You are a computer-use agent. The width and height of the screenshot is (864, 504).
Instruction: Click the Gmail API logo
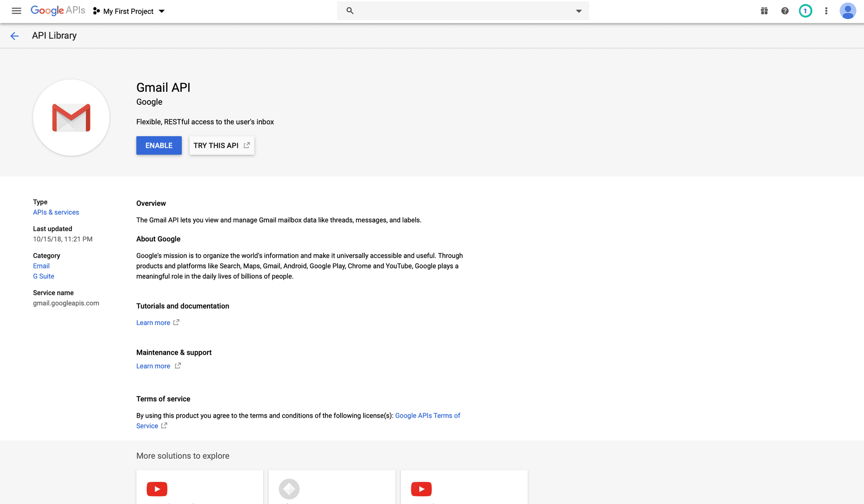pos(71,118)
